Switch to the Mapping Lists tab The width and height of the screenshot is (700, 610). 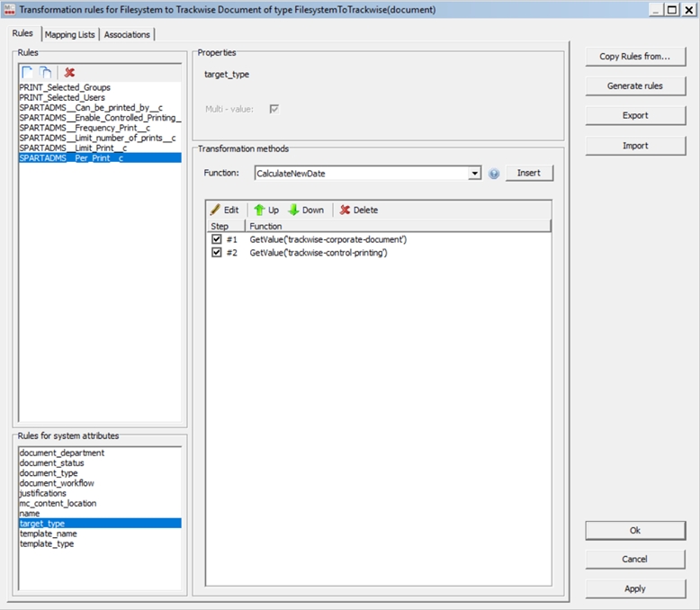pyautogui.click(x=70, y=34)
